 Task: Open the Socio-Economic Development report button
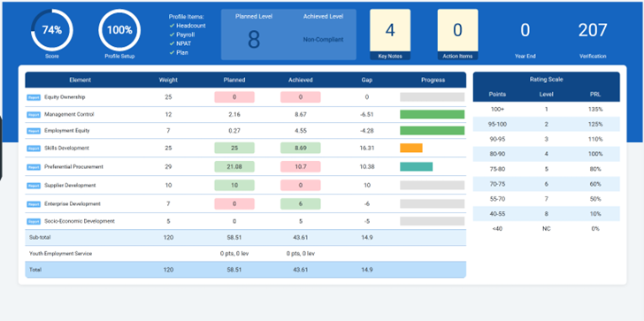click(34, 221)
